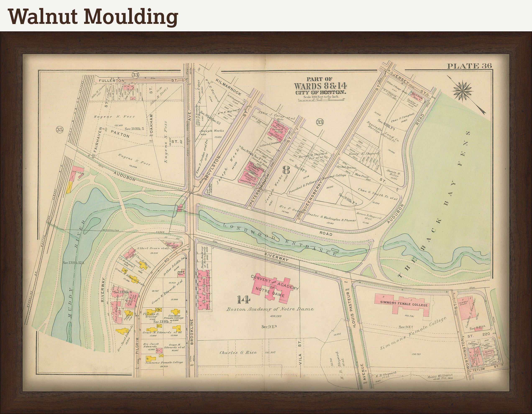Screen dimensions: 532x414
Task: Click the 'Emily E. Shepard' parcel name
Action: coord(363,154)
